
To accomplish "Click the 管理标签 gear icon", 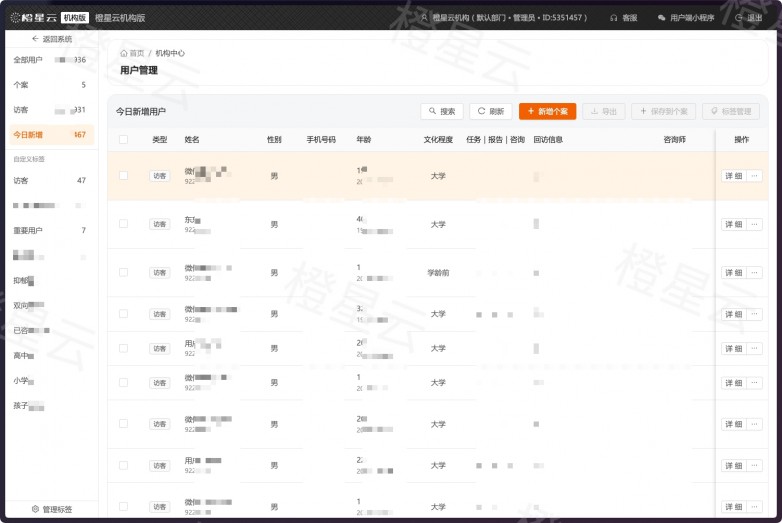I will tap(35, 509).
